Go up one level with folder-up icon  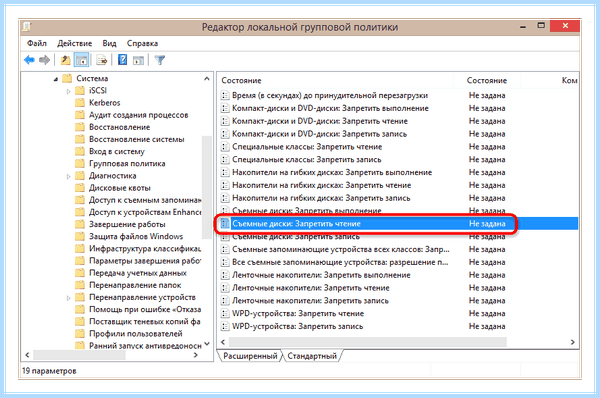pos(65,60)
